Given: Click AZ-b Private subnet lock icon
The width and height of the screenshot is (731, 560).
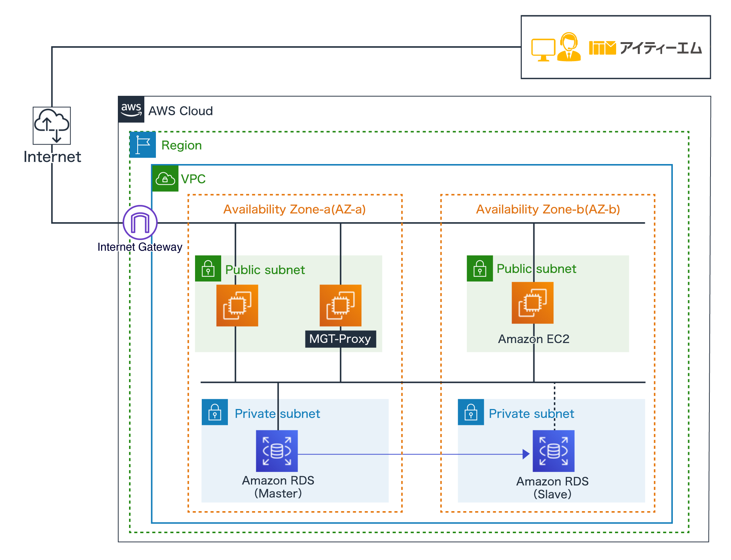Looking at the screenshot, I should pyautogui.click(x=471, y=412).
